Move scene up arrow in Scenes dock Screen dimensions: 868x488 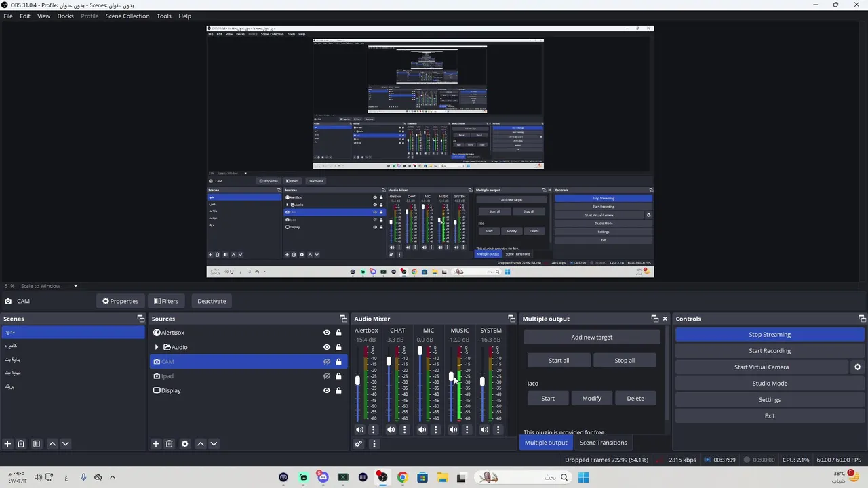click(52, 444)
